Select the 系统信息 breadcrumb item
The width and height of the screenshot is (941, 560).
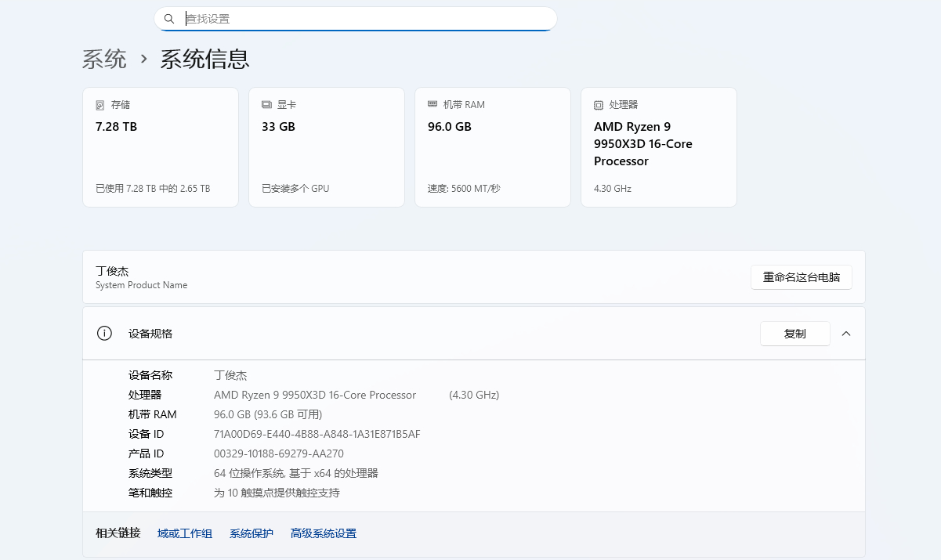click(204, 59)
